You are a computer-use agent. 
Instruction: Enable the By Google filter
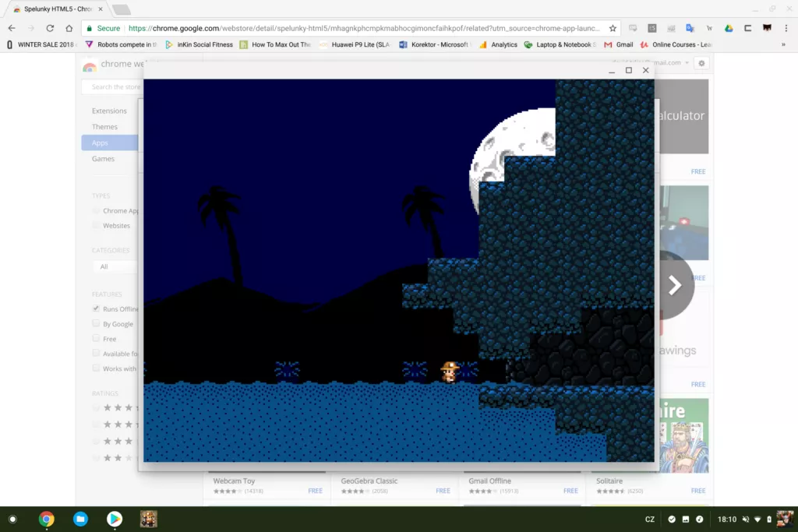click(96, 324)
